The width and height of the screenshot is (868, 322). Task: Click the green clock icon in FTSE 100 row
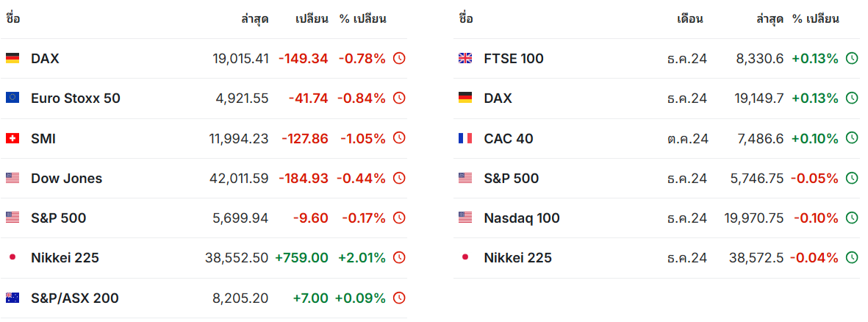[852, 58]
